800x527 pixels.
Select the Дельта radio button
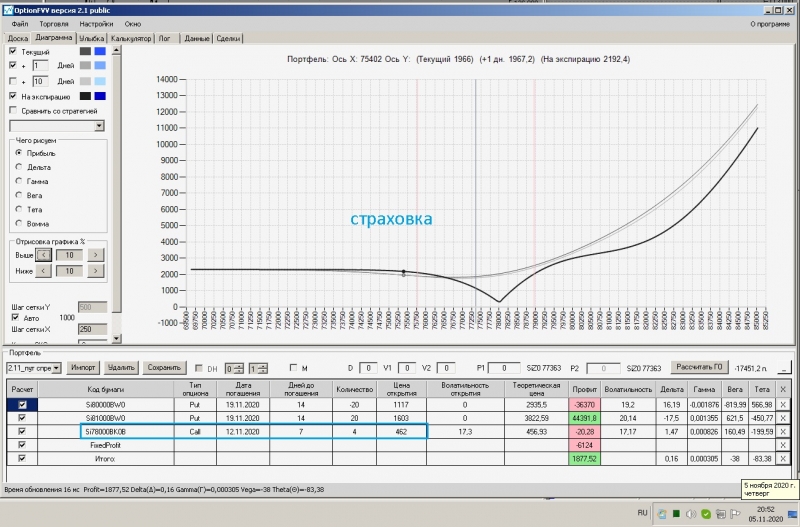coord(19,167)
